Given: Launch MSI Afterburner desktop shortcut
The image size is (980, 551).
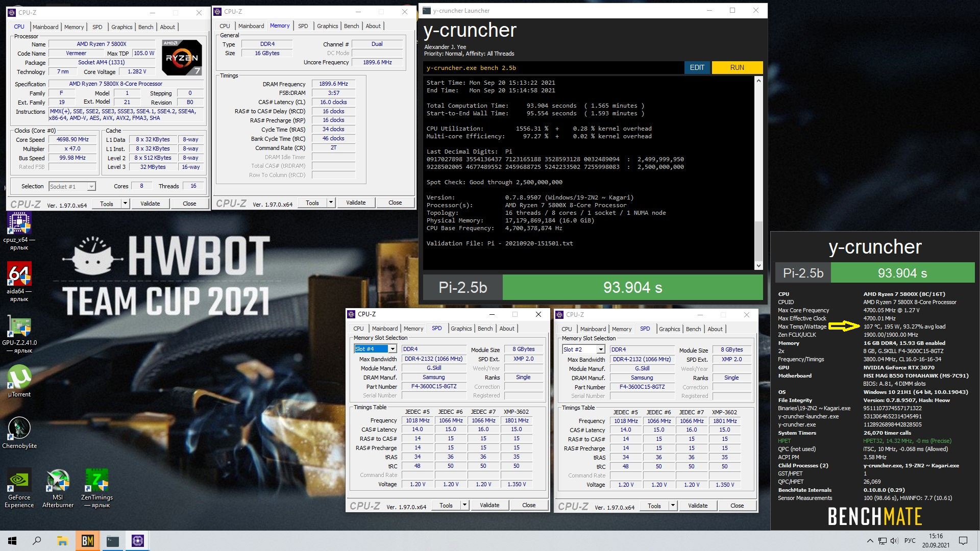Looking at the screenshot, I should click(x=58, y=481).
